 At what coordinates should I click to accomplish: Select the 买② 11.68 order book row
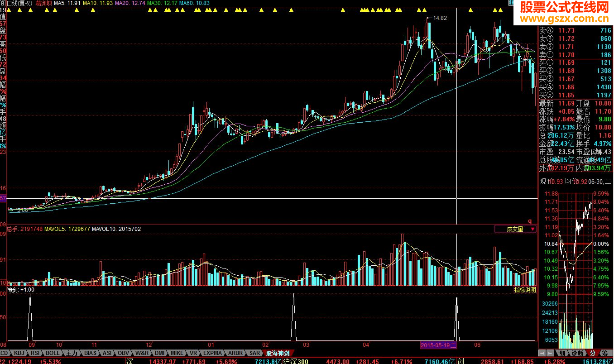575,71
